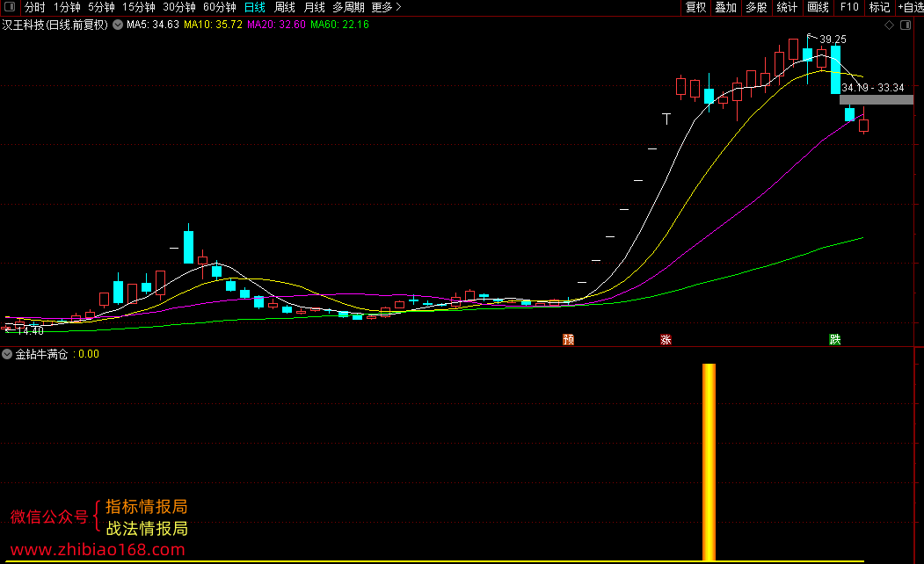
Task: Open the 多周期 multi-period view
Action: 348,7
